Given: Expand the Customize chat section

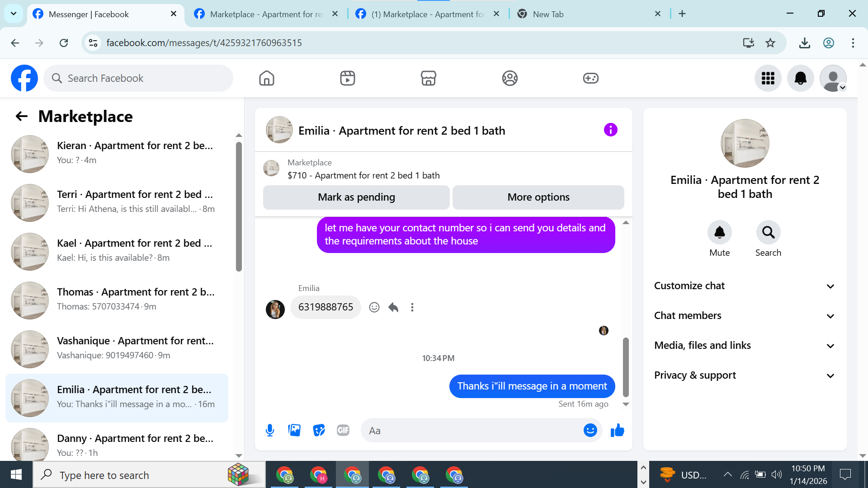Looking at the screenshot, I should (x=745, y=286).
